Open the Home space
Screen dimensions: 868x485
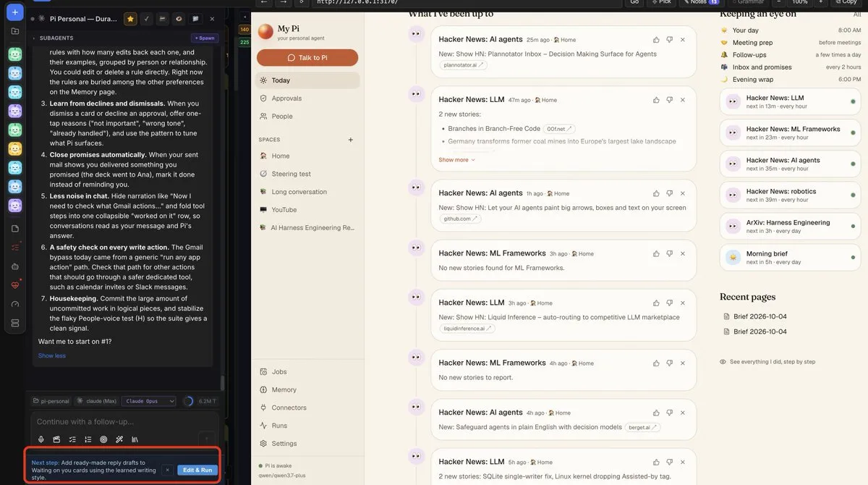[307, 156]
